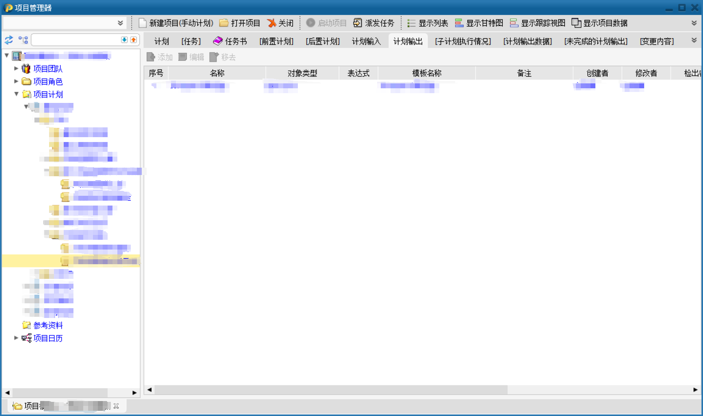Click the 移去 button
Viewport: 703px width, 416px height.
pyautogui.click(x=222, y=57)
